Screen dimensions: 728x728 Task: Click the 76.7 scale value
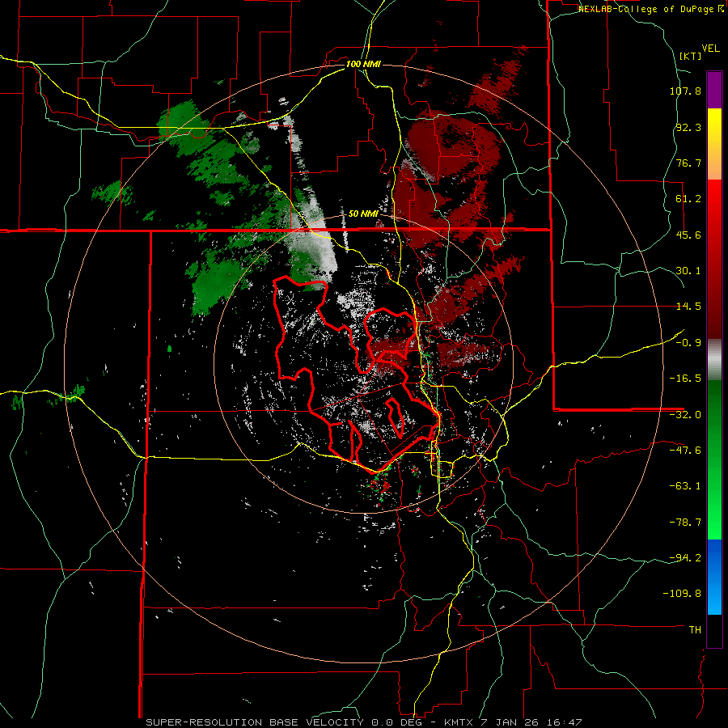coord(688,163)
